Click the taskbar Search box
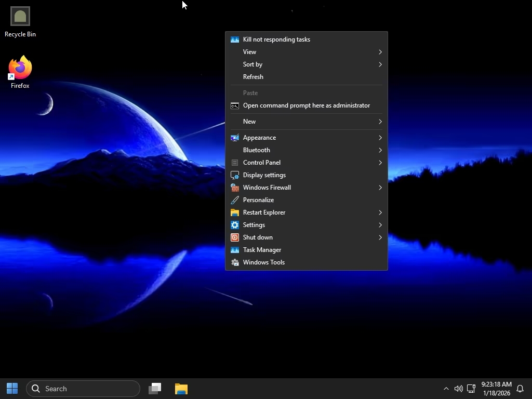This screenshot has height=399, width=532. coord(83,389)
